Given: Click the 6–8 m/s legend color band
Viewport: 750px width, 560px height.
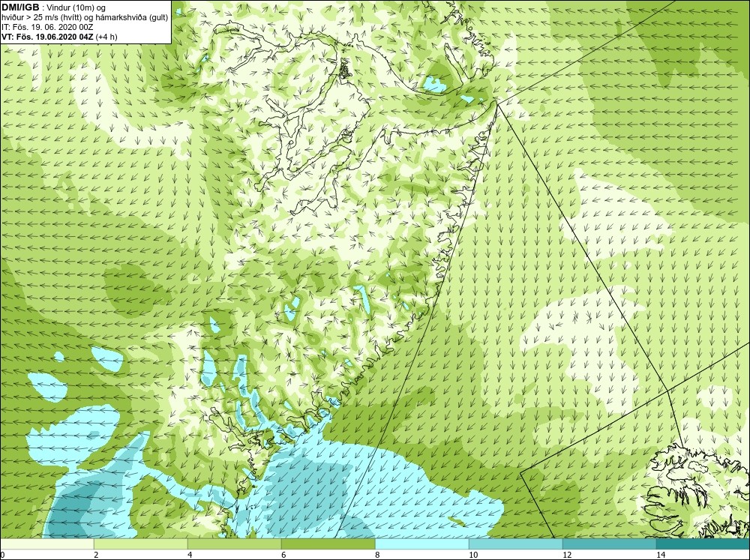Looking at the screenshot, I should tap(328, 544).
